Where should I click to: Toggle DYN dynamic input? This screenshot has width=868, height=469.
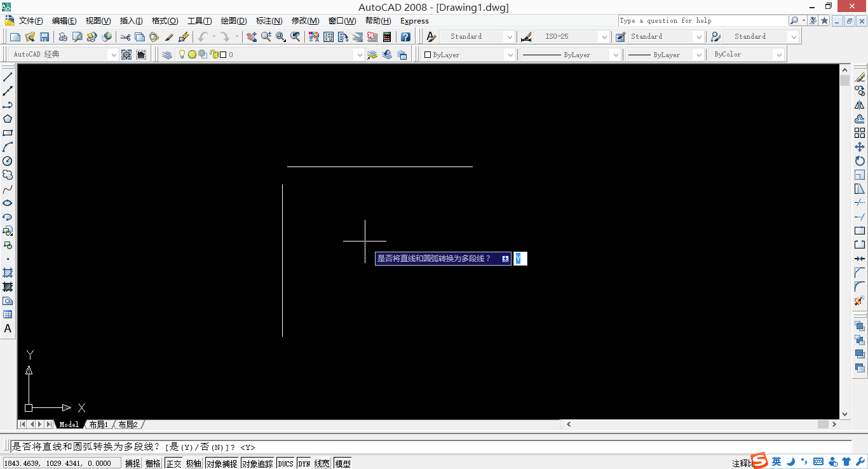[304, 463]
